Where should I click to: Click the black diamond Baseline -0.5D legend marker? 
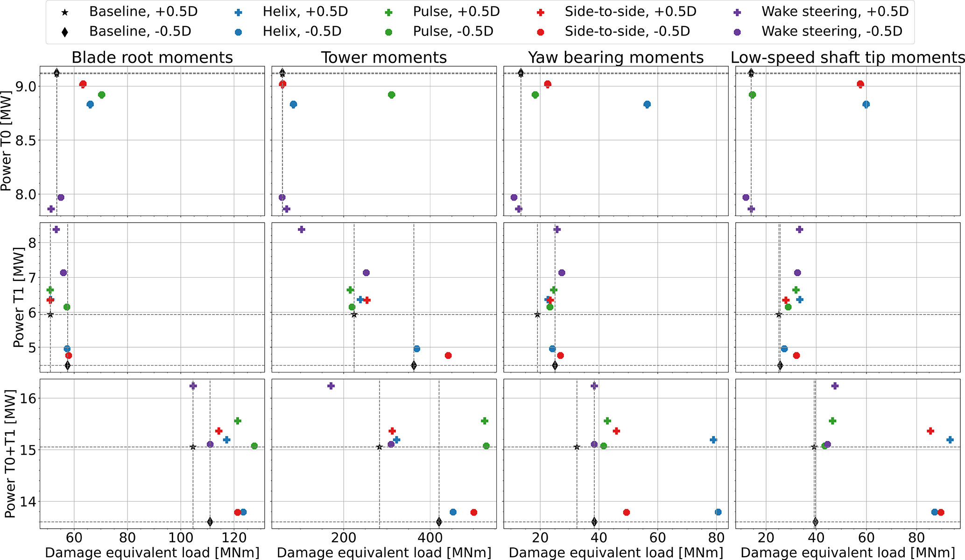[65, 32]
